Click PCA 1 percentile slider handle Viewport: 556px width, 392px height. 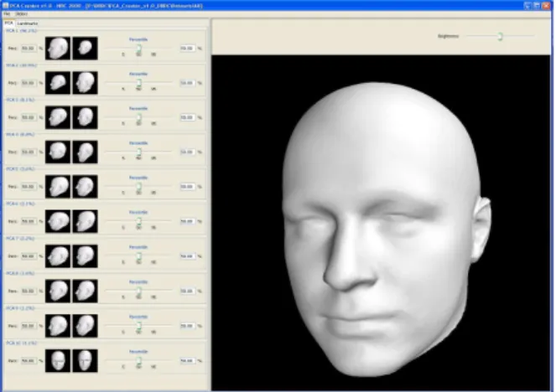[139, 49]
